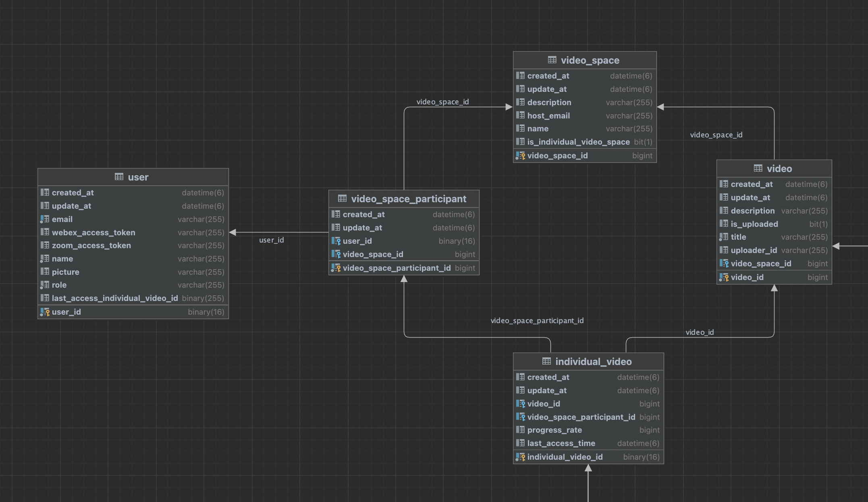Click foreign key icon of video_space_id in video
Viewport: 868px width, 502px height.
click(x=724, y=263)
